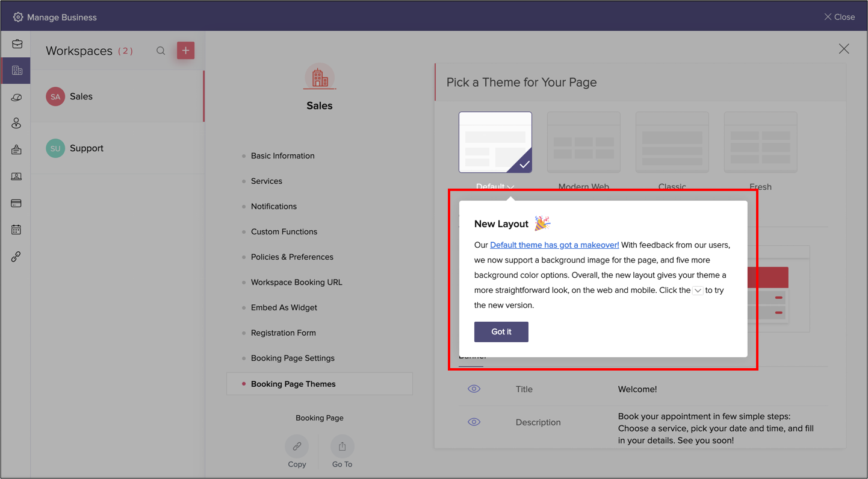The width and height of the screenshot is (868, 479).
Task: Select the Support workspace
Action: [x=118, y=148]
